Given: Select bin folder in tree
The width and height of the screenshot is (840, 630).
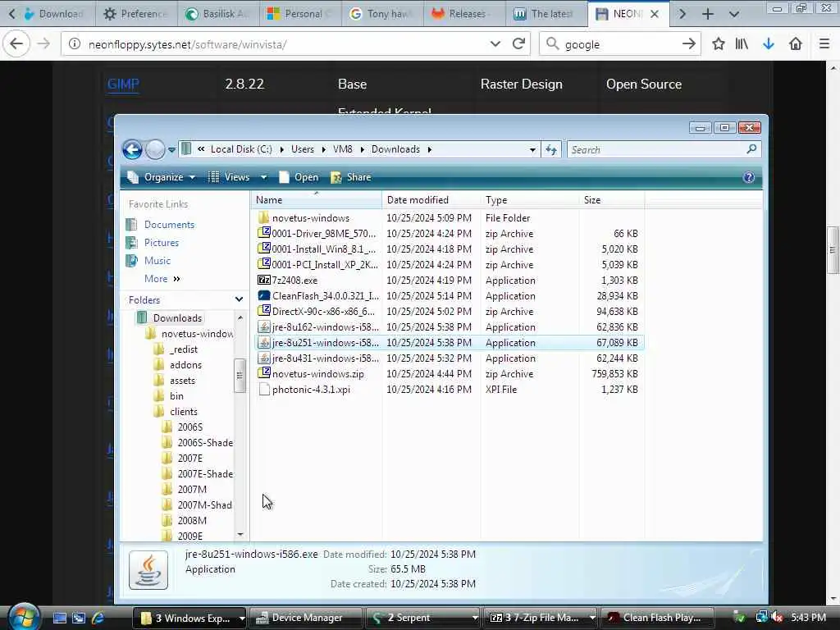Looking at the screenshot, I should (176, 396).
